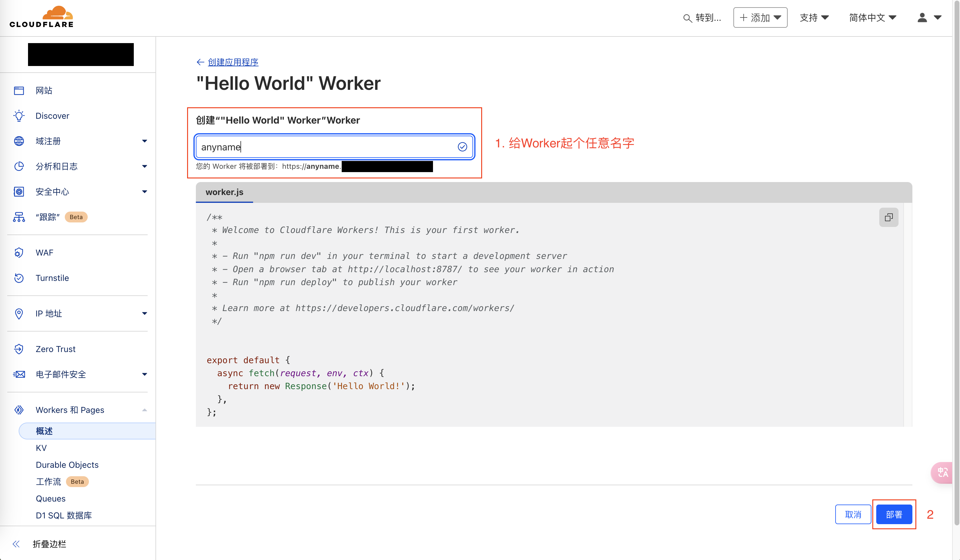Collapse sidebar with 折叠边栏 double-chevron
The width and height of the screenshot is (960, 560).
tap(16, 544)
